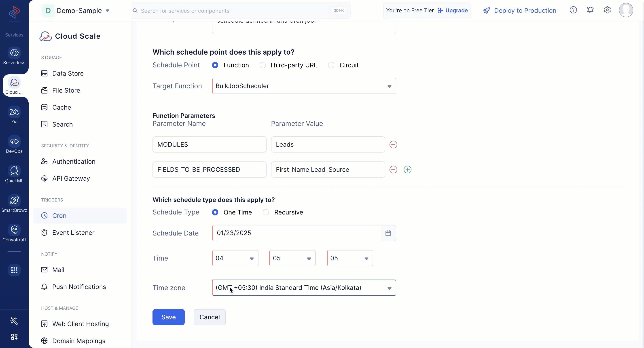Save the cron job
The image size is (644, 348).
click(168, 317)
